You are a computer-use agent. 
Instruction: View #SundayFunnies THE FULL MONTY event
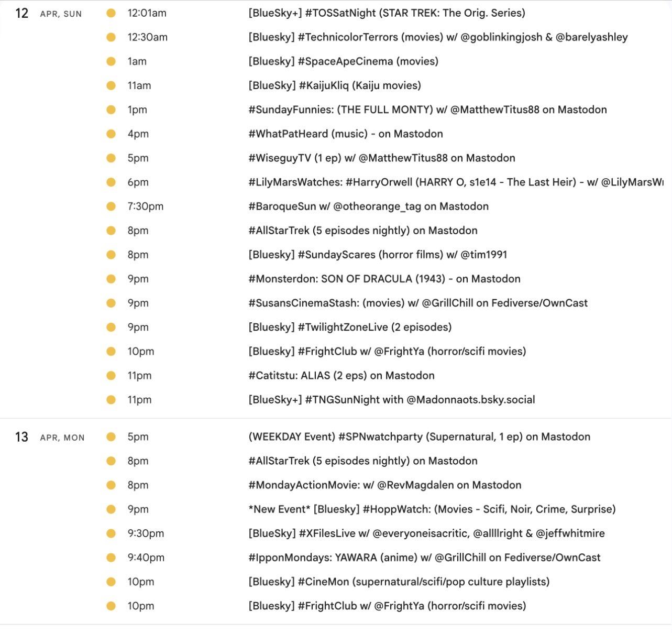click(x=427, y=110)
